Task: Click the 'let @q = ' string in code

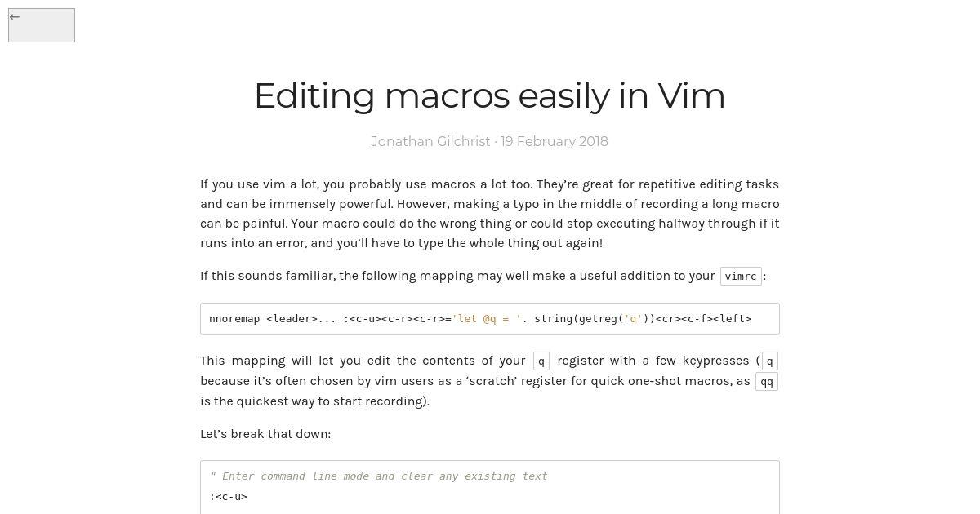Action: (487, 318)
